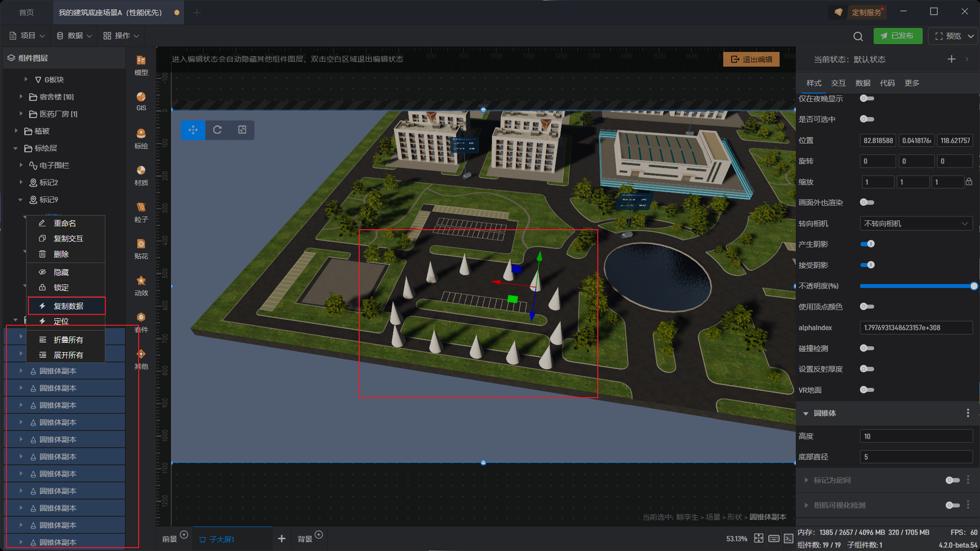Image resolution: width=980 pixels, height=551 pixels.
Task: Click the 高度 height input field
Action: 916,436
